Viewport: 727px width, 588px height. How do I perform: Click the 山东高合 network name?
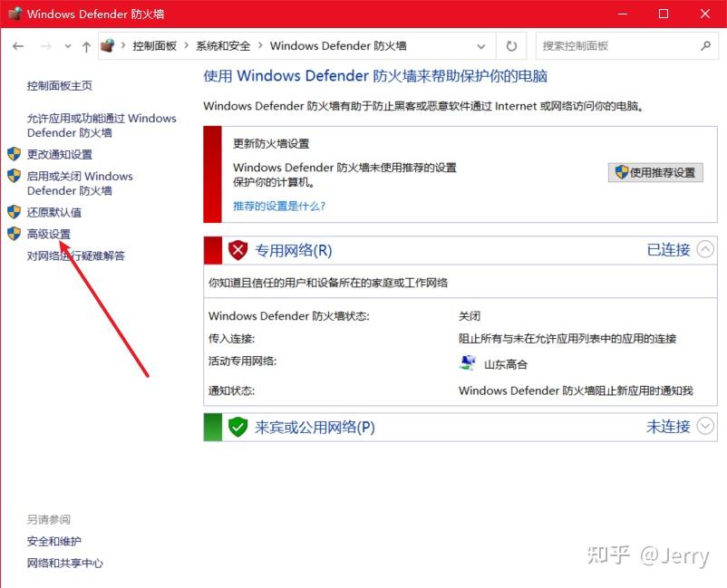pos(506,364)
